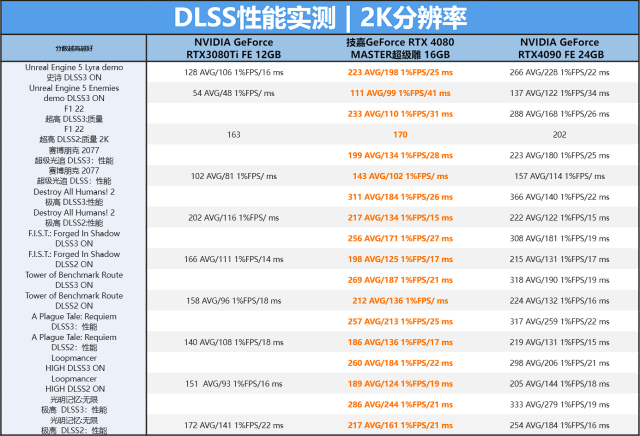Screen dimensions: 640x436
Task: Click cell '256 AVG/171 1%FPS/27 ms'
Action: (400, 238)
